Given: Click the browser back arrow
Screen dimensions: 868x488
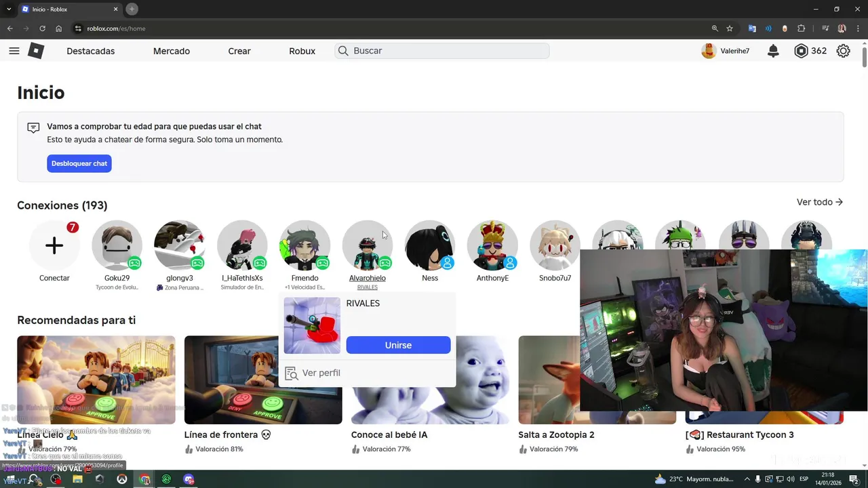Looking at the screenshot, I should (x=9, y=28).
